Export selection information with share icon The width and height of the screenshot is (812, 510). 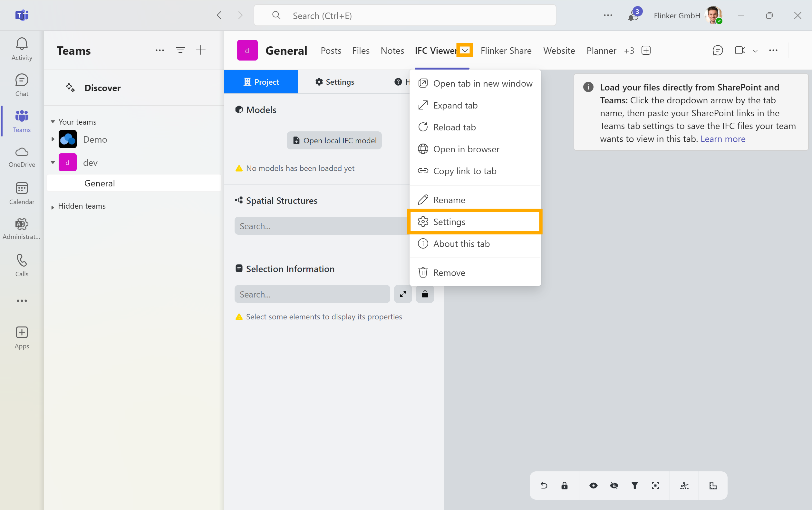tap(425, 294)
